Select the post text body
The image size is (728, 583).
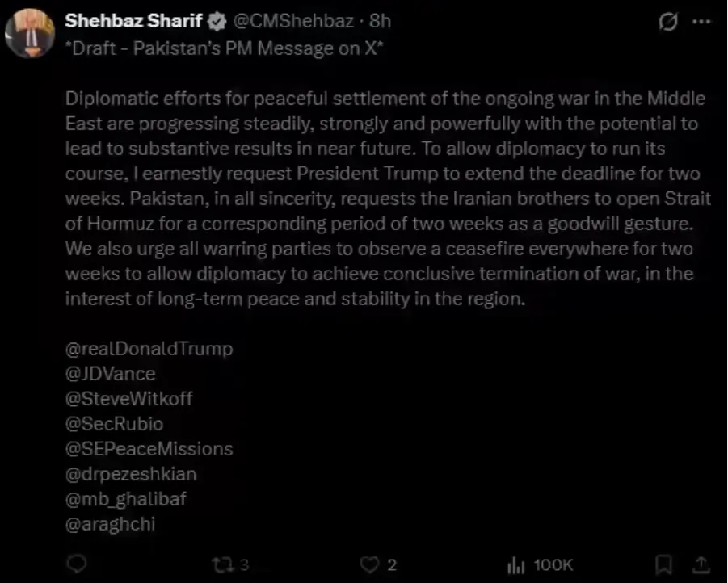coord(380,198)
